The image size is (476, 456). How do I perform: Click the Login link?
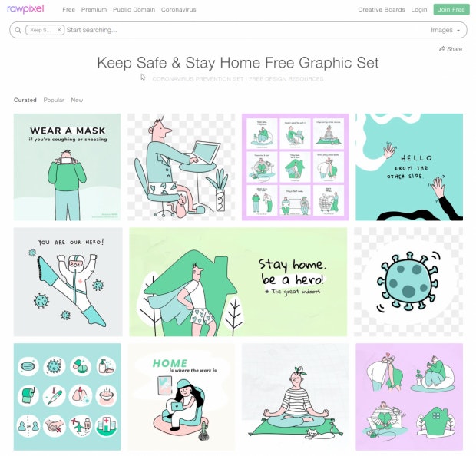419,10
